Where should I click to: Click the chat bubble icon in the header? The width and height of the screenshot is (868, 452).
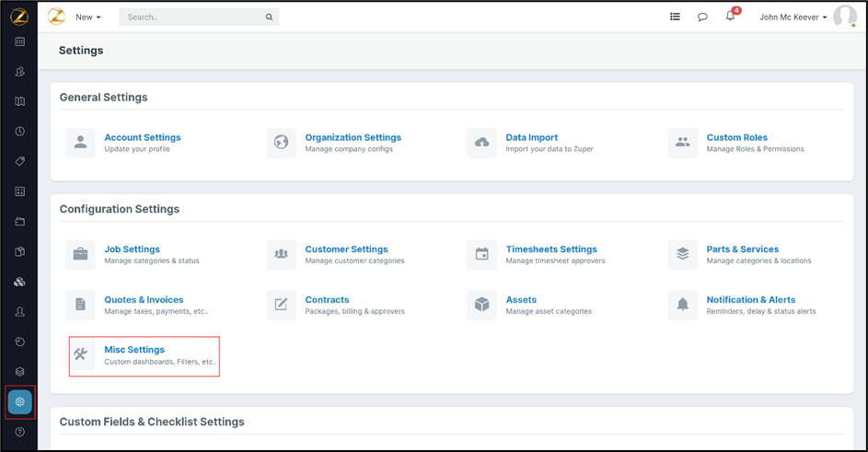(x=702, y=17)
